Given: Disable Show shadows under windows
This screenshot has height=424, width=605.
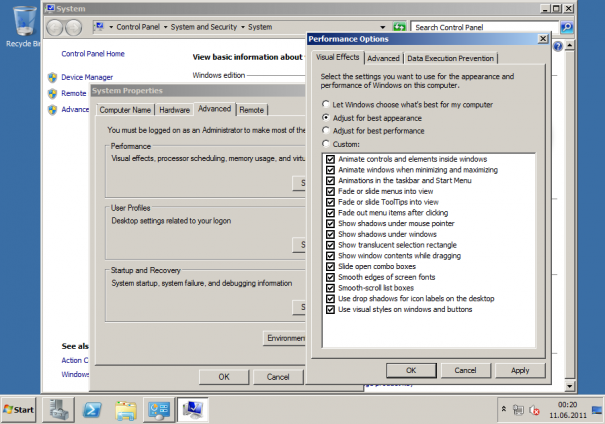Looking at the screenshot, I should [x=330, y=234].
